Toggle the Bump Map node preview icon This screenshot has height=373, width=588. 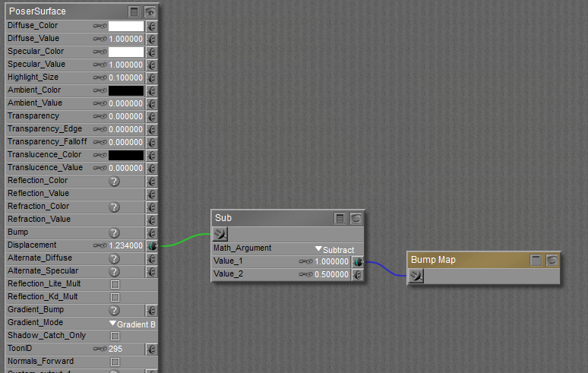coord(552,260)
